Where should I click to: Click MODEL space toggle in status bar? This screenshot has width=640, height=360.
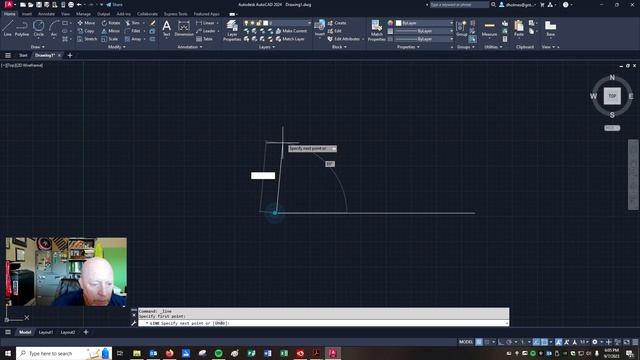[x=466, y=342]
